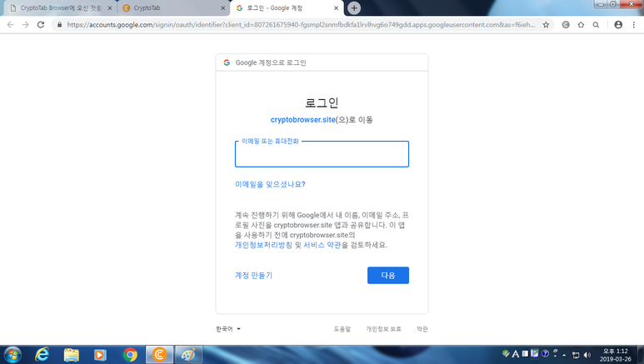Click the browser forward arrow
644x364 pixels.
[x=26, y=25]
